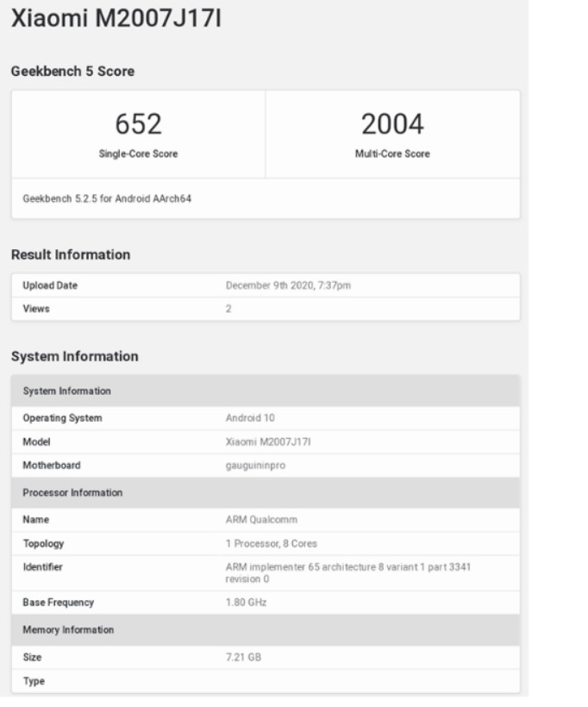The height and width of the screenshot is (707, 588).
Task: Click the Processor Information table header
Action: pyautogui.click(x=266, y=492)
